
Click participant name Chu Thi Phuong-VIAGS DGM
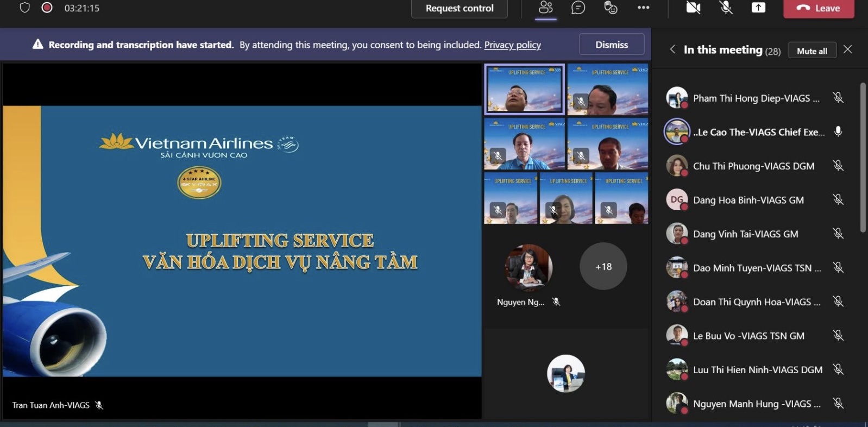753,166
